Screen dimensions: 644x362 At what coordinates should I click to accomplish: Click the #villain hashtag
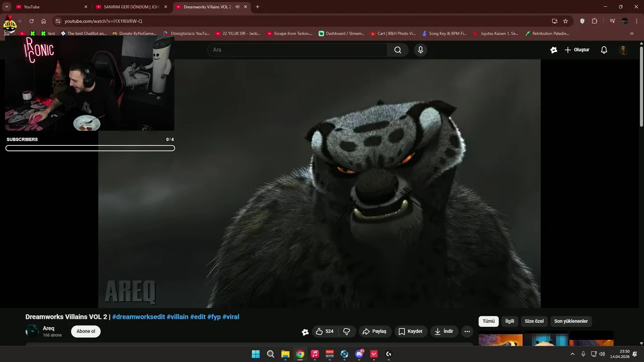[178, 317]
